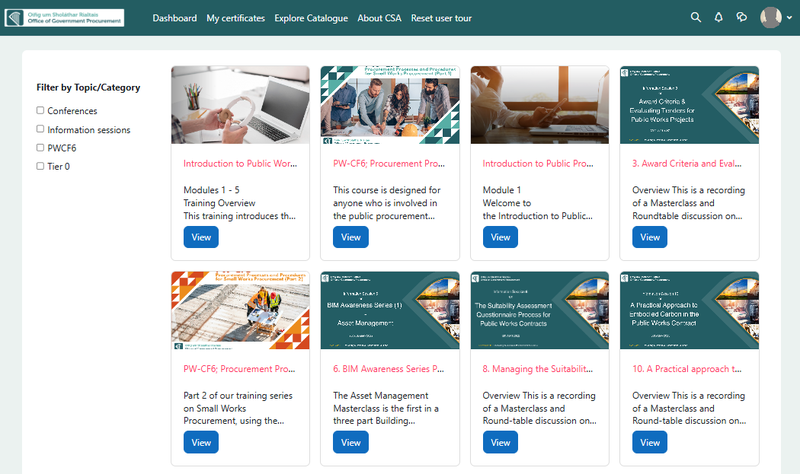Expand the user menu dropdown arrow
This screenshot has width=800, height=474.
point(788,18)
